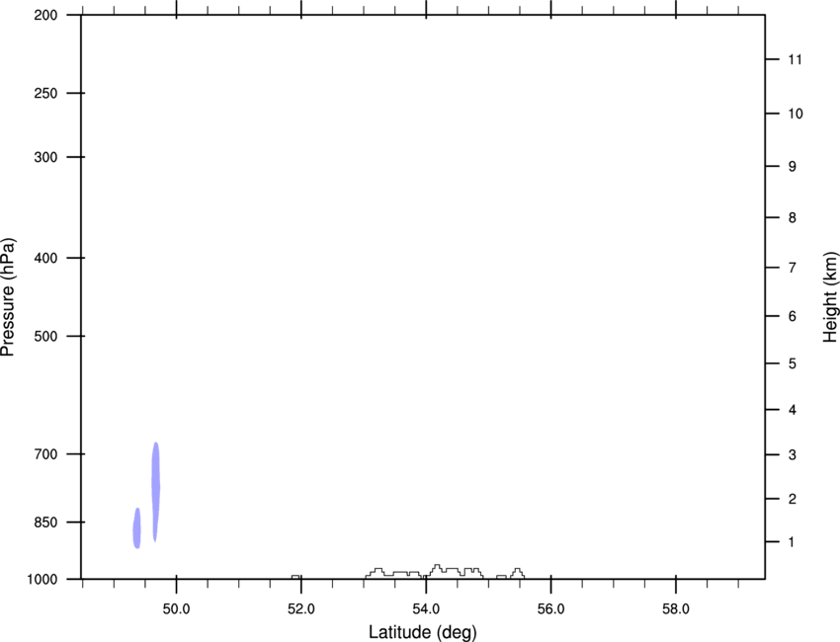Click the "Latitude (deg)" axis title
The image size is (840, 642).
[422, 631]
